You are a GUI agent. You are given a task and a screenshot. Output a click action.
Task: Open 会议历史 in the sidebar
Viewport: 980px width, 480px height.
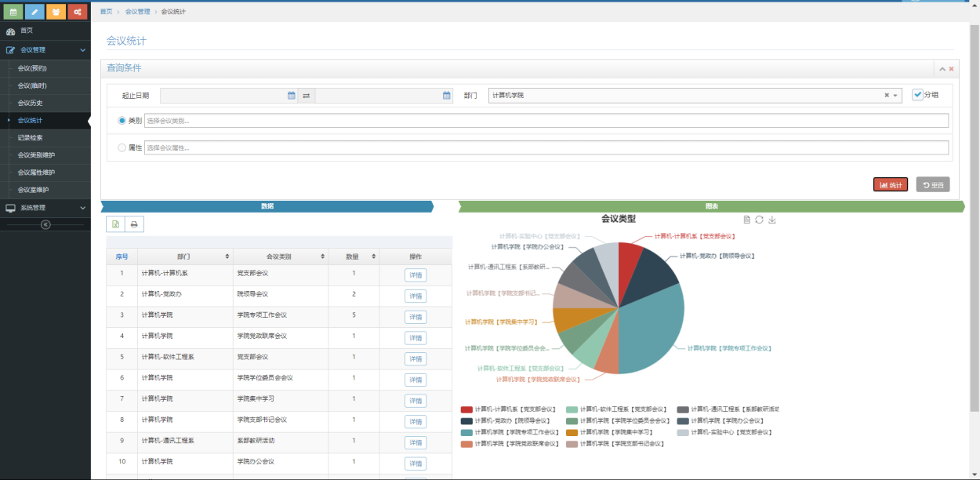(x=31, y=103)
